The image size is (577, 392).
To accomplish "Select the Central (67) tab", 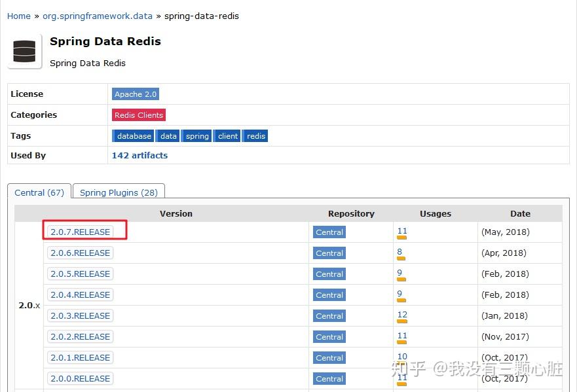I will (39, 192).
